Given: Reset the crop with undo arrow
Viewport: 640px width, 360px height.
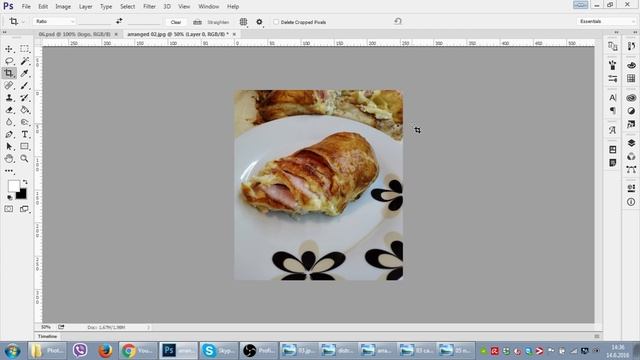Looking at the screenshot, I should [x=398, y=21].
